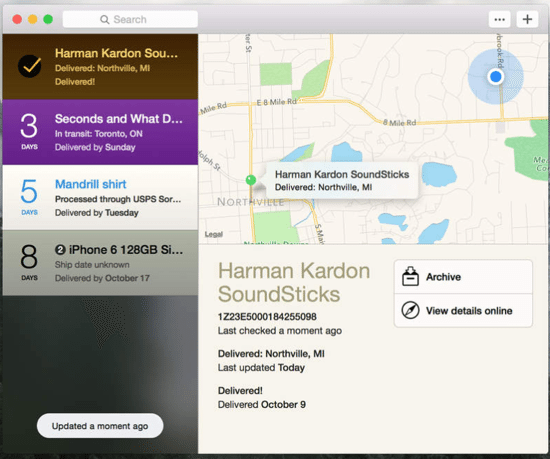Screen dimensions: 550x459
Task: Refresh via Updated a moment ago button
Action: pos(100,426)
